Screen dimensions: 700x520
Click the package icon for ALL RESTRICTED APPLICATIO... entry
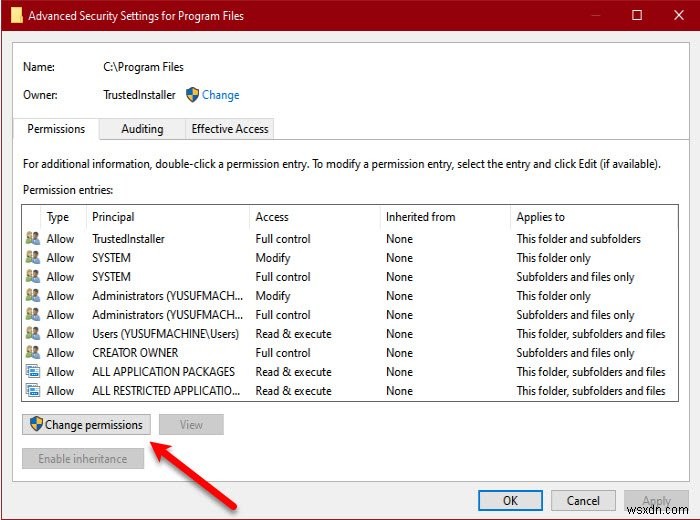tap(33, 391)
